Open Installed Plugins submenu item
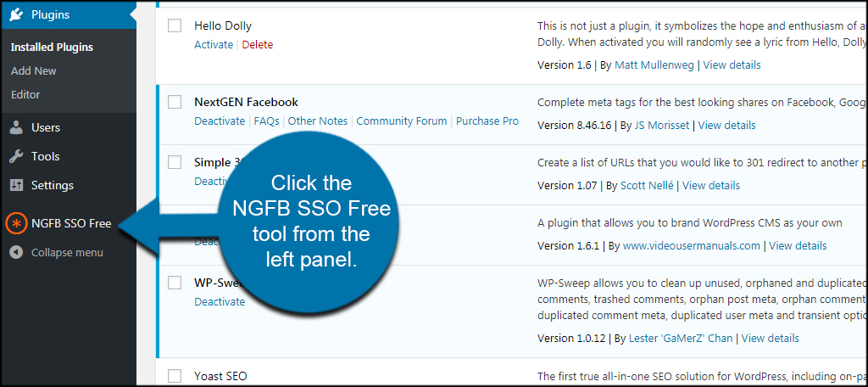 (x=52, y=48)
